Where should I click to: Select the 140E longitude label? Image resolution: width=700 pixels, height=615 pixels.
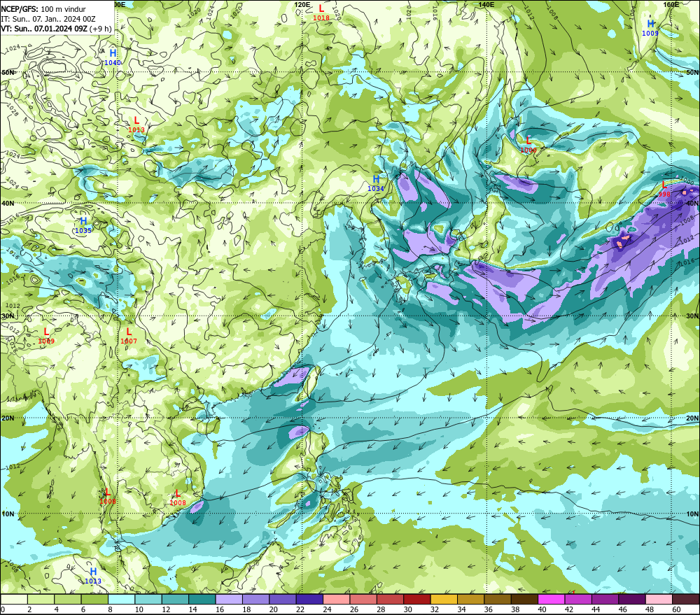coord(486,4)
